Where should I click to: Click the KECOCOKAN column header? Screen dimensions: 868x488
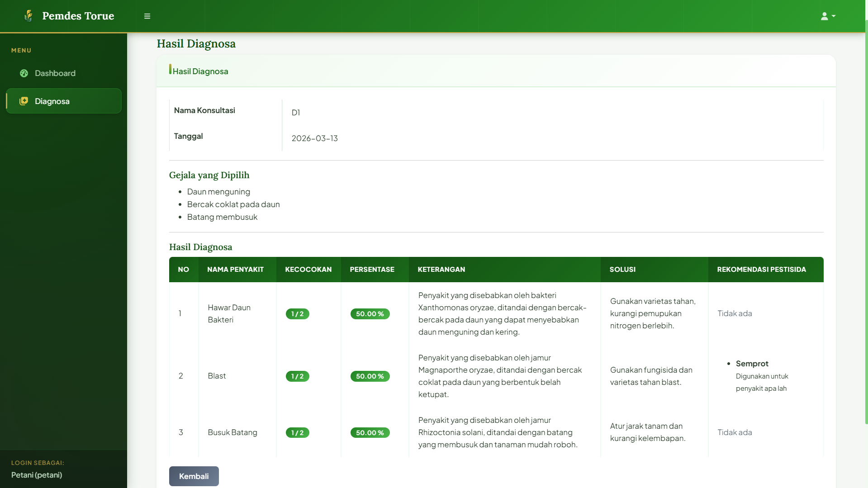(308, 270)
